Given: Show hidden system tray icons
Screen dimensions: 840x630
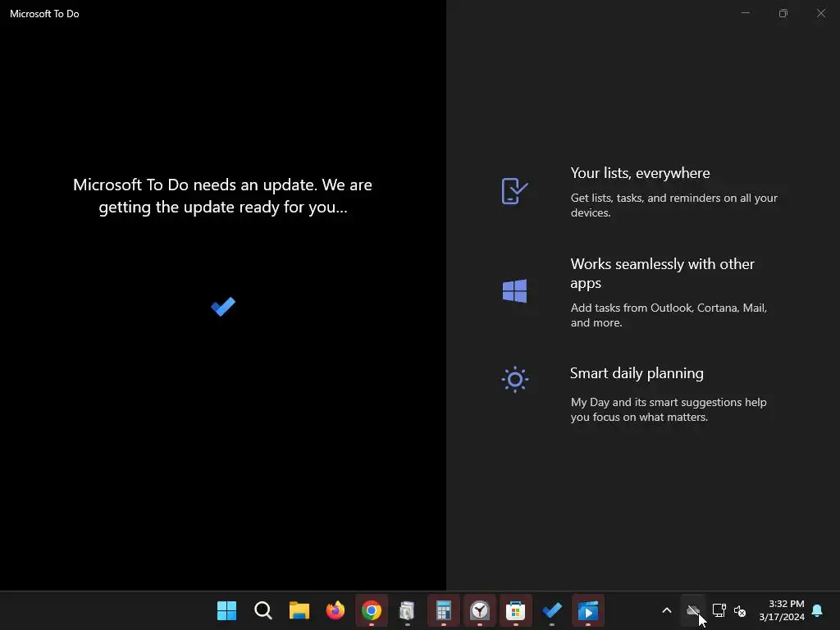Looking at the screenshot, I should pyautogui.click(x=666, y=610).
